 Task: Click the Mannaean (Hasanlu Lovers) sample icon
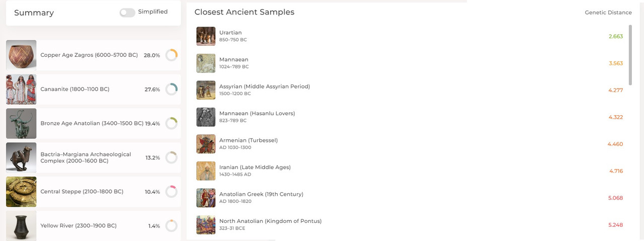point(206,117)
